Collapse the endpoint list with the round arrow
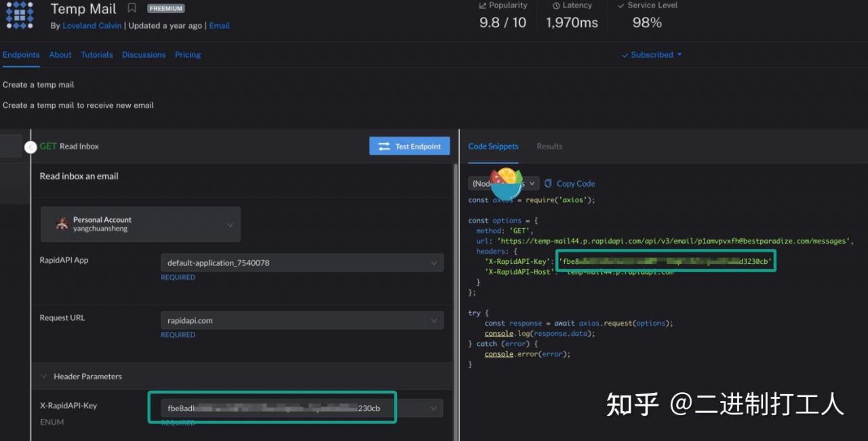Image resolution: width=868 pixels, height=441 pixels. point(30,147)
